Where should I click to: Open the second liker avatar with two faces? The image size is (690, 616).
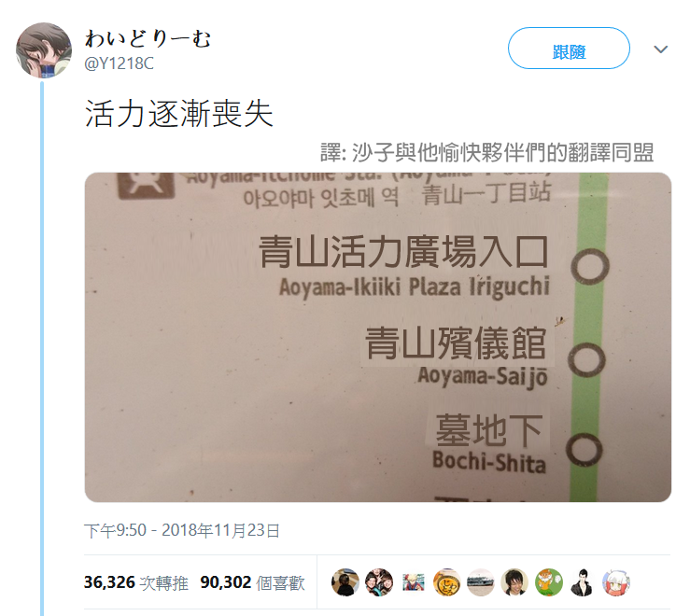coord(379,582)
